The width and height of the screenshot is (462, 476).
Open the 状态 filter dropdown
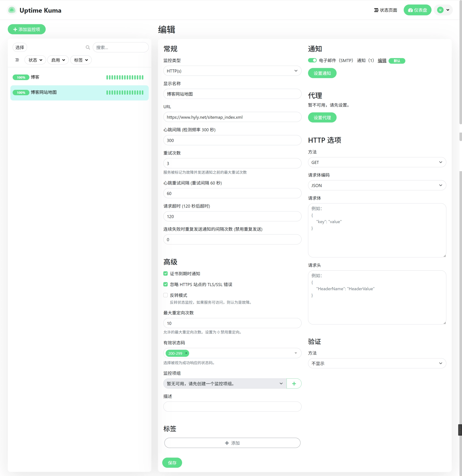[x=35, y=60]
